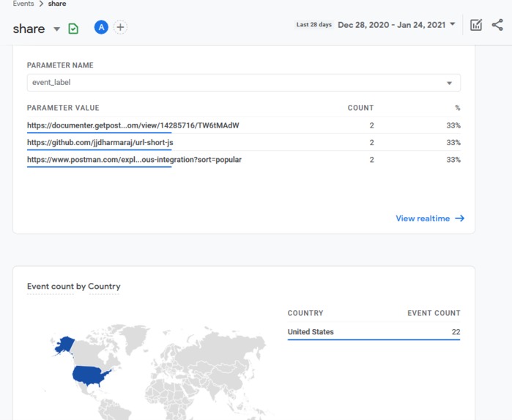Select the United States row in country table
The width and height of the screenshot is (512, 420).
pos(374,332)
